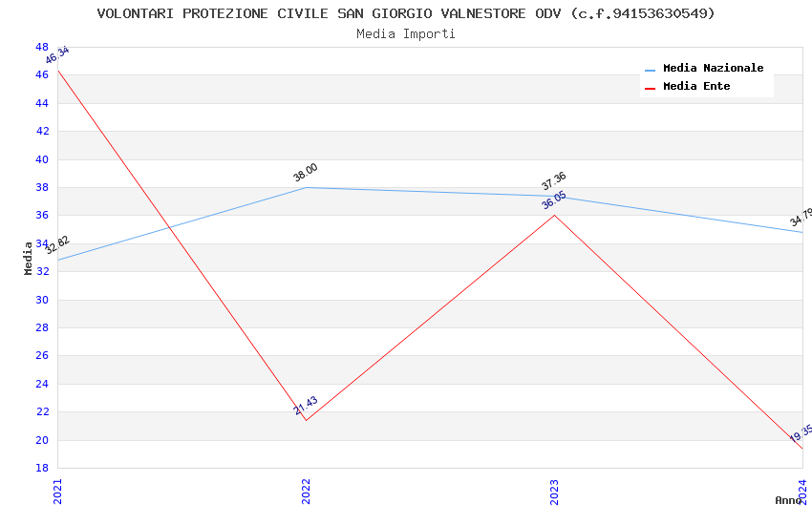The width and height of the screenshot is (812, 525).
Task: Click the 34.79 data point label
Action: click(801, 218)
